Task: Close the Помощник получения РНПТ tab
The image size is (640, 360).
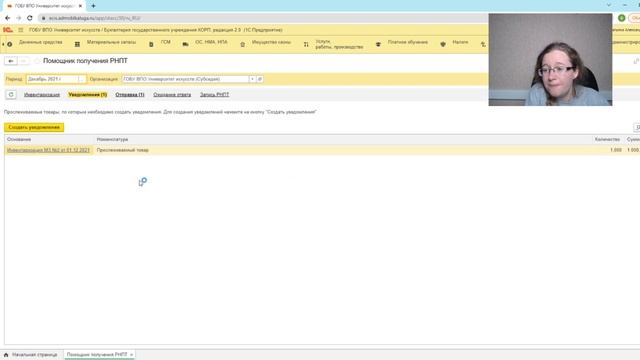Action: (x=131, y=355)
